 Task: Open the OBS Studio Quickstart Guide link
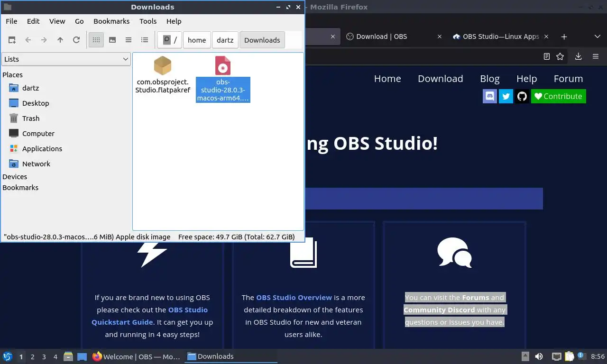point(150,316)
